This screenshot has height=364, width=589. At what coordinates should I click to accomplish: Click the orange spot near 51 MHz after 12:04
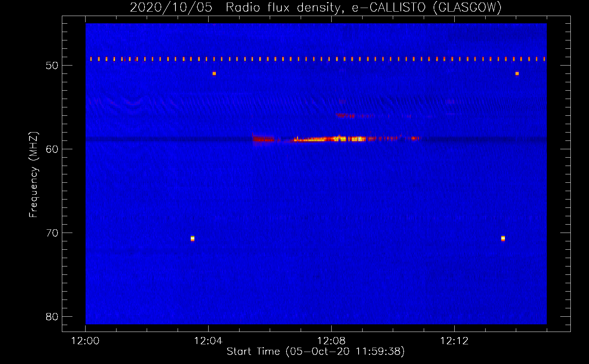pyautogui.click(x=214, y=74)
